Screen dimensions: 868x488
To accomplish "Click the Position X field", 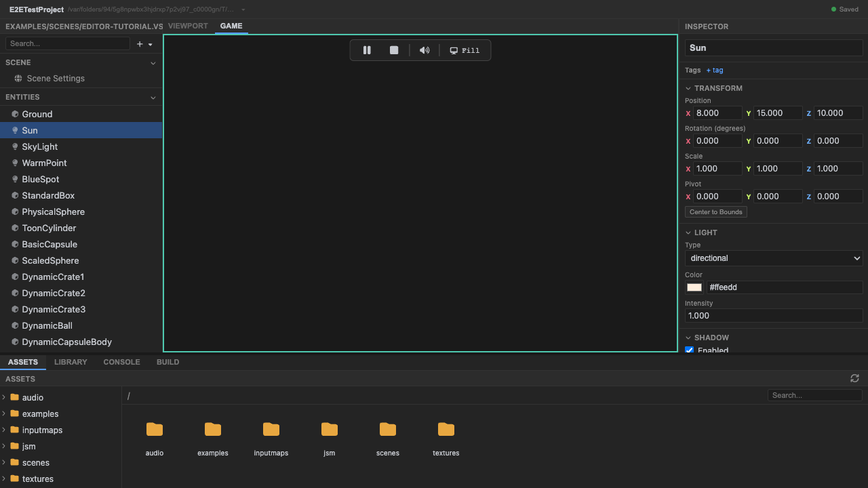I will pos(717,113).
